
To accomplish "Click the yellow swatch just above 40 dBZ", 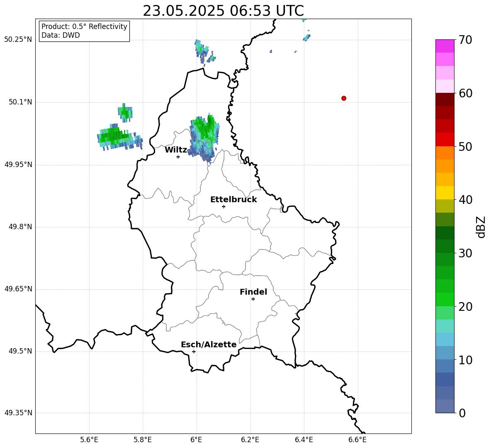I will point(445,193).
